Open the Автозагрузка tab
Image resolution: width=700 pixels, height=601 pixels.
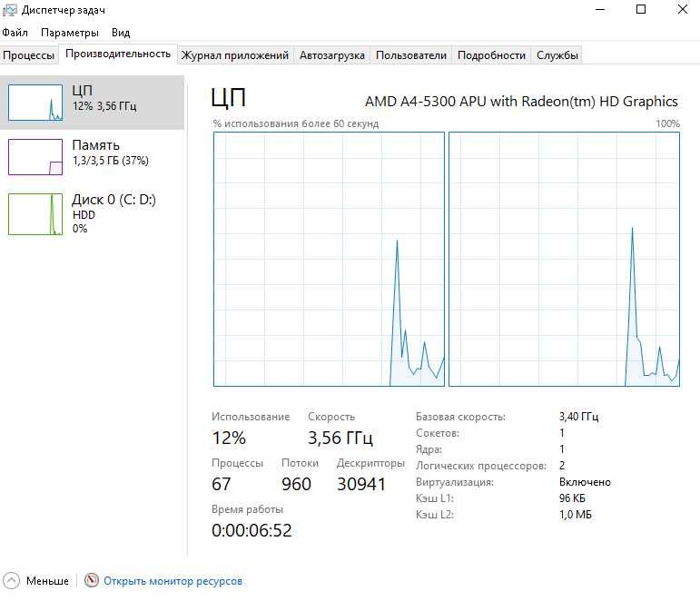pos(332,55)
